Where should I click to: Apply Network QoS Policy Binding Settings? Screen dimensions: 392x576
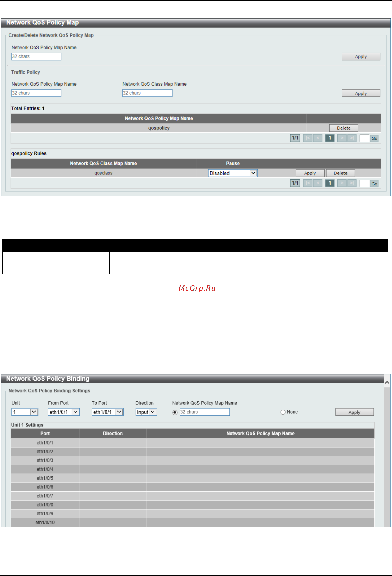(354, 412)
